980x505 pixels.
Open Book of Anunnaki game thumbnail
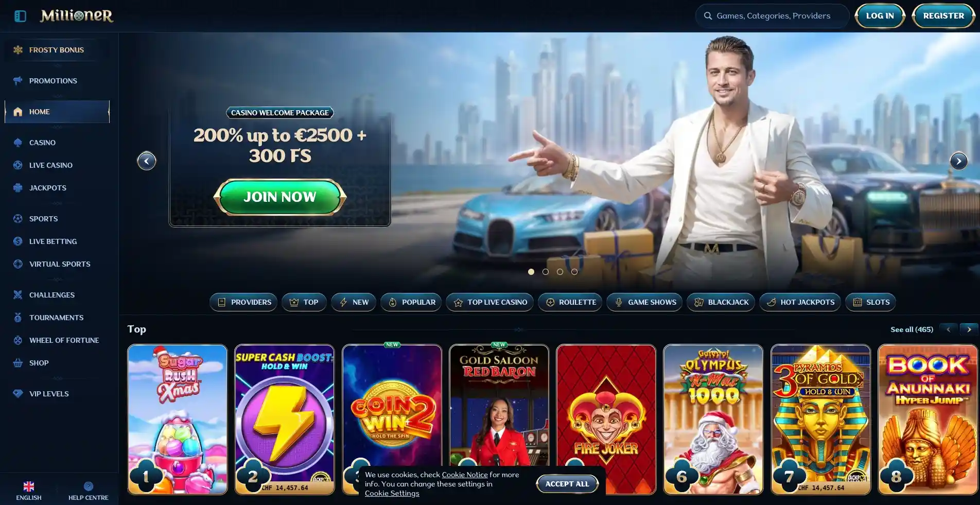coord(927,420)
